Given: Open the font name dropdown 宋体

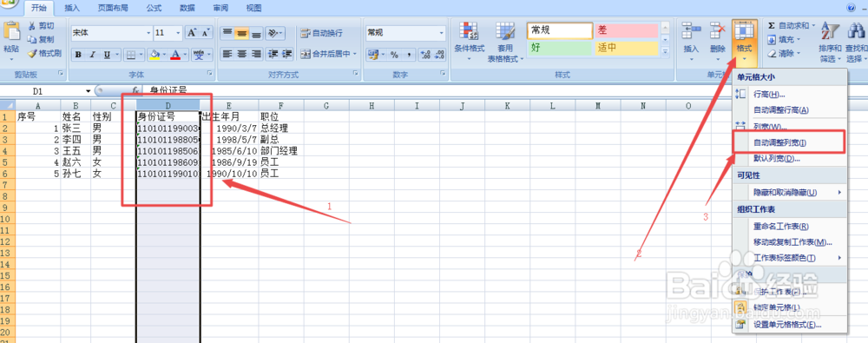Looking at the screenshot, I should 148,33.
